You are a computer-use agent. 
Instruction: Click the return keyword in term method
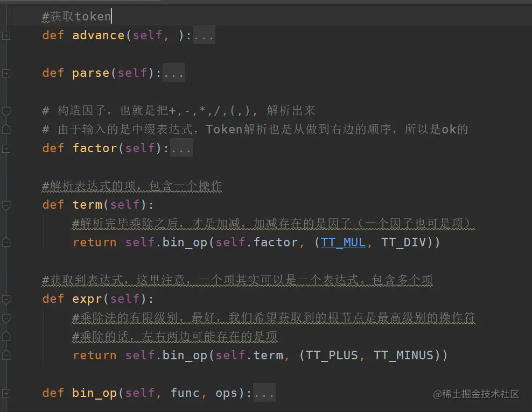[95, 243]
